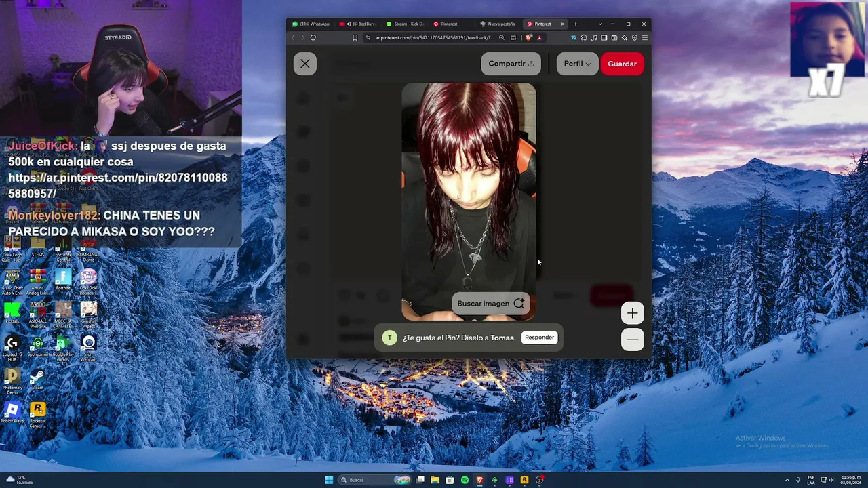Open the Compartir share button
The image size is (868, 488).
(511, 64)
